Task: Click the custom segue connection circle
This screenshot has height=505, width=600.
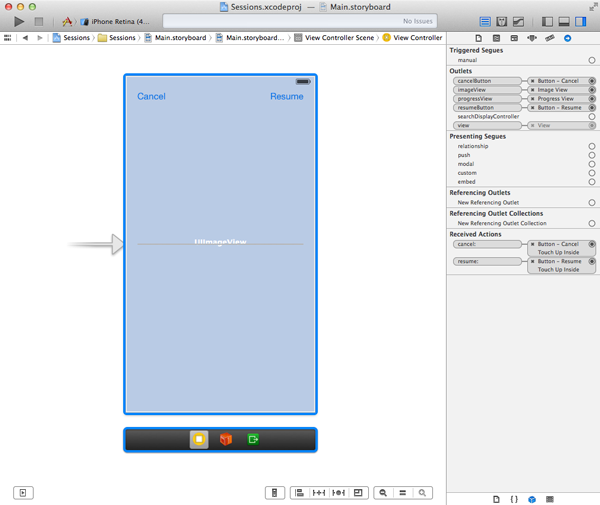Action: (x=592, y=173)
